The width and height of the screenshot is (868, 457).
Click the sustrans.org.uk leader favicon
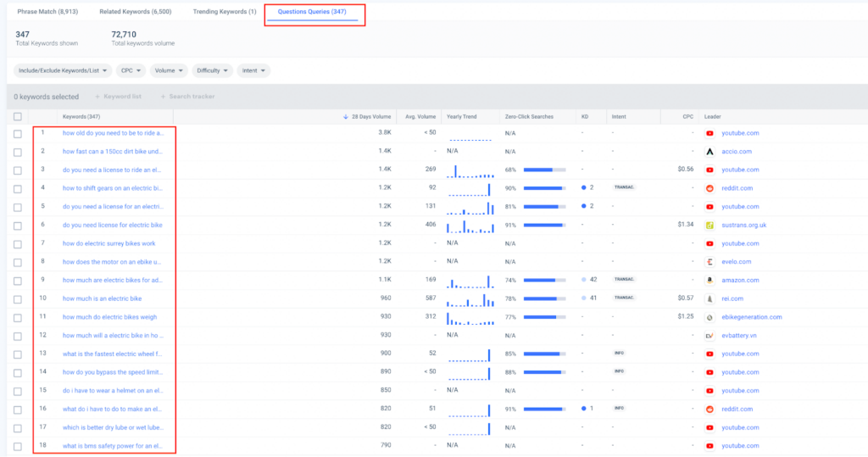709,225
